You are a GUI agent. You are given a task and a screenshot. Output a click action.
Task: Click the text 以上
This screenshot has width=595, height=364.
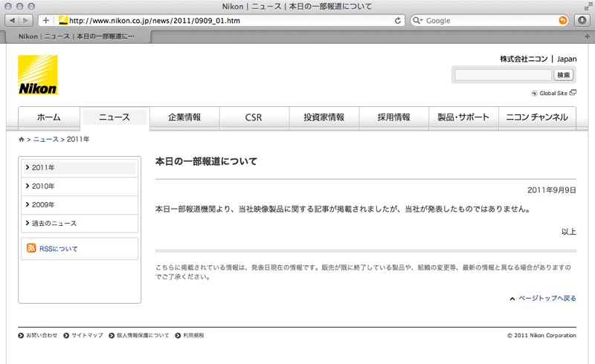pyautogui.click(x=569, y=232)
